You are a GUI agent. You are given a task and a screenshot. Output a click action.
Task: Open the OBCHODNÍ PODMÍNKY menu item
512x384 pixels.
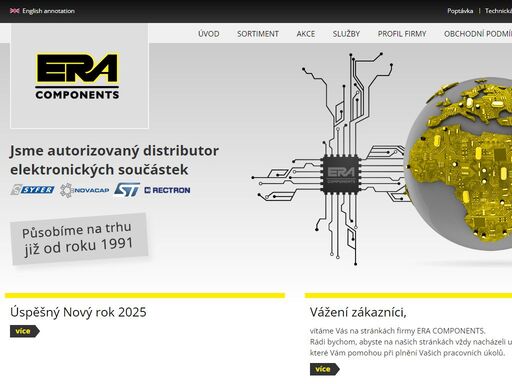pos(478,34)
